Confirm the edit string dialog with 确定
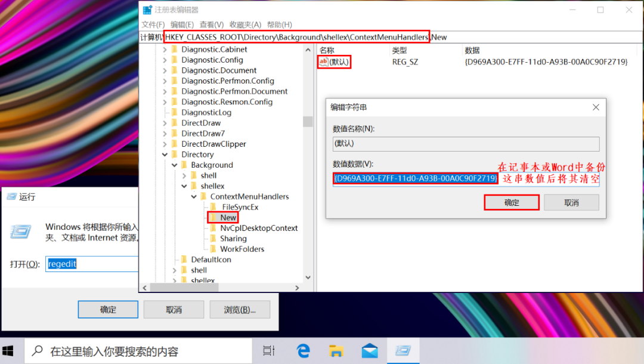 [512, 203]
